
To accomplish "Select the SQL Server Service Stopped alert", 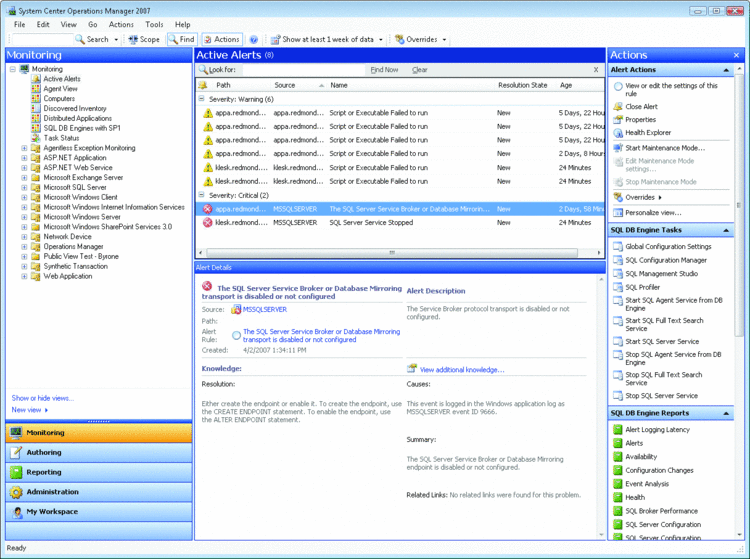I will pyautogui.click(x=401, y=222).
